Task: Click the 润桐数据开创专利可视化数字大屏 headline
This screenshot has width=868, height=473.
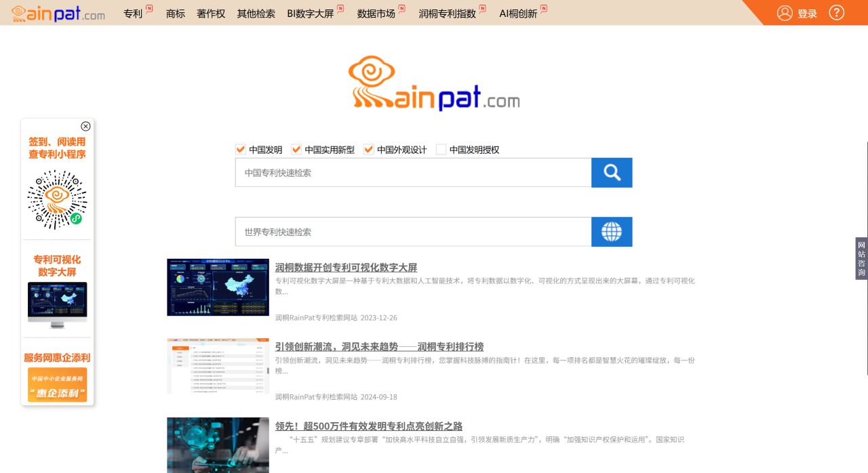Action: (347, 267)
